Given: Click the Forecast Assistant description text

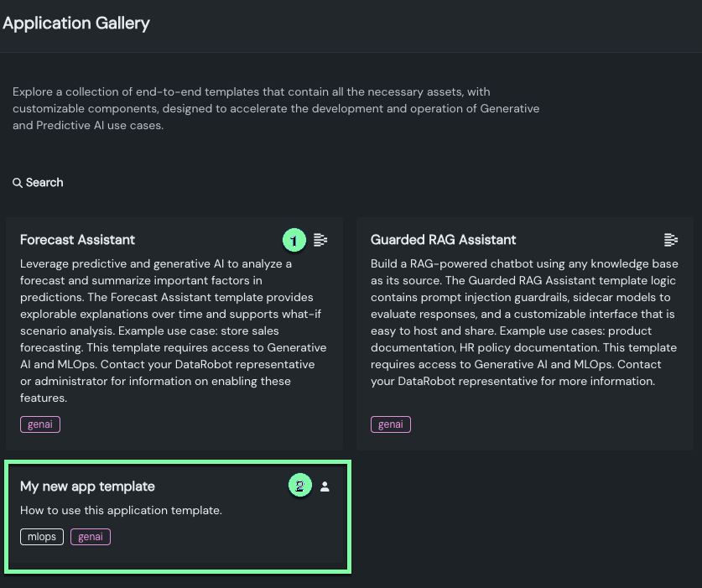Looking at the screenshot, I should click(x=168, y=330).
